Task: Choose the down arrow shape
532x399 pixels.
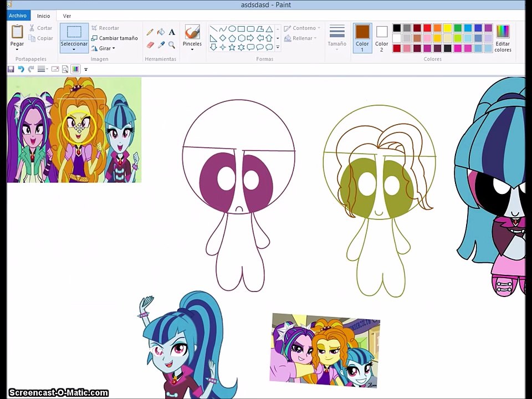Action: pos(213,47)
